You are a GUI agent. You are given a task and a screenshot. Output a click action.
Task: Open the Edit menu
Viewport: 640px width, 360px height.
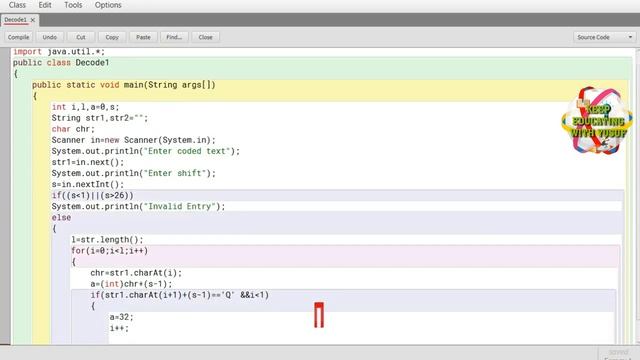(x=45, y=5)
